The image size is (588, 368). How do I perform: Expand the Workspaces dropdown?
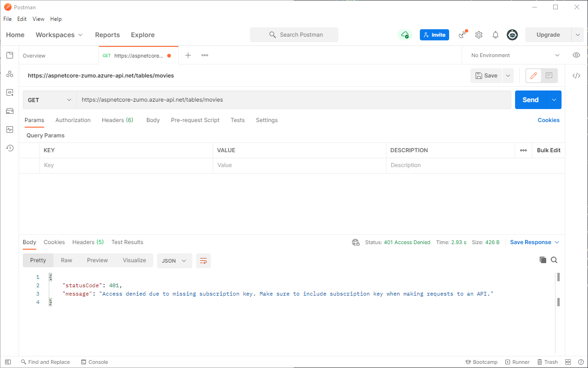pyautogui.click(x=59, y=35)
